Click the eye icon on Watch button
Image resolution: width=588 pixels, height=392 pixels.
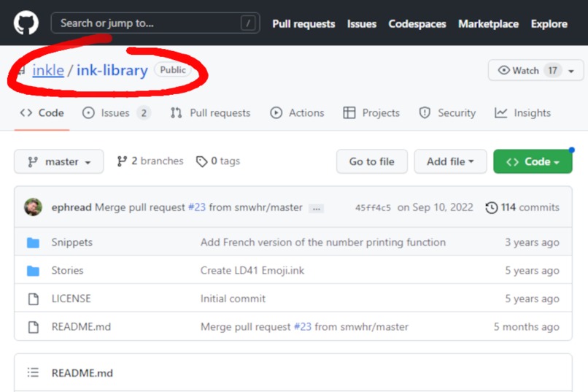[503, 70]
